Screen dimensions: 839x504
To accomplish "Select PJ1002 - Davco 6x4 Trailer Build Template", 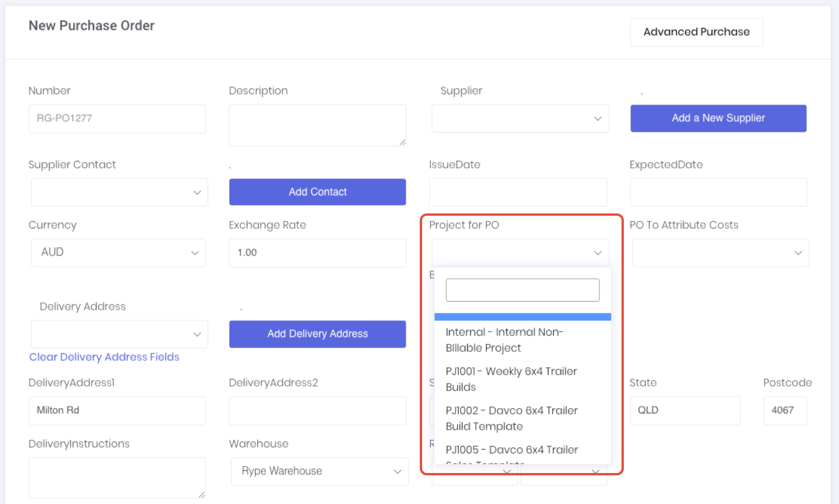I will [512, 418].
